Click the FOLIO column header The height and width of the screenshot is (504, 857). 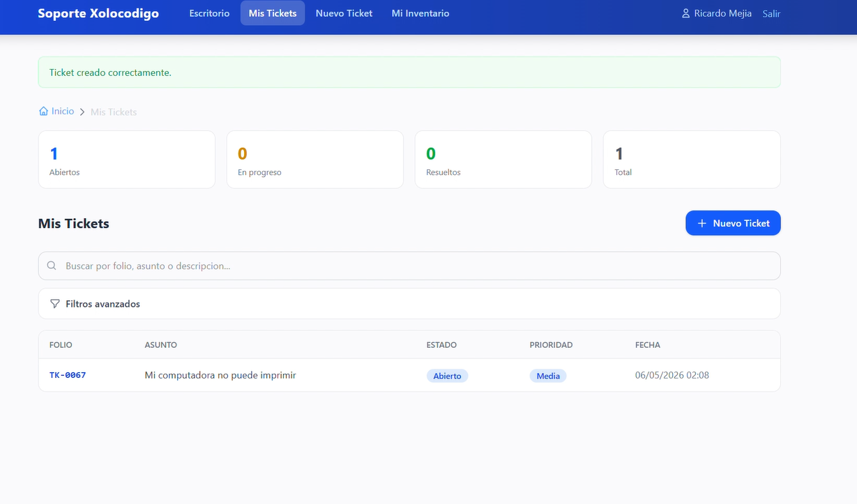point(61,345)
